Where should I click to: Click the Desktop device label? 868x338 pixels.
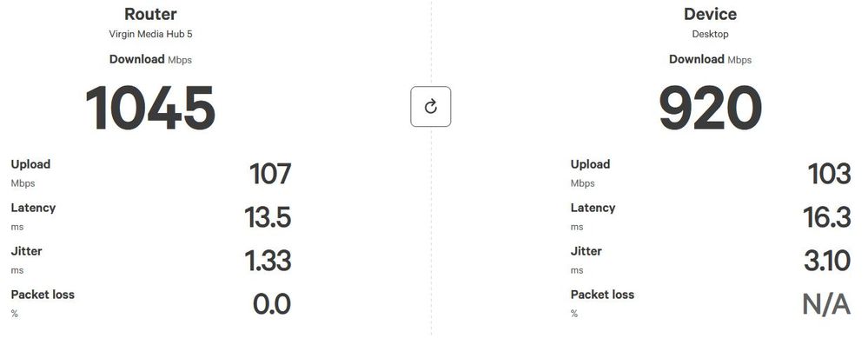710,34
